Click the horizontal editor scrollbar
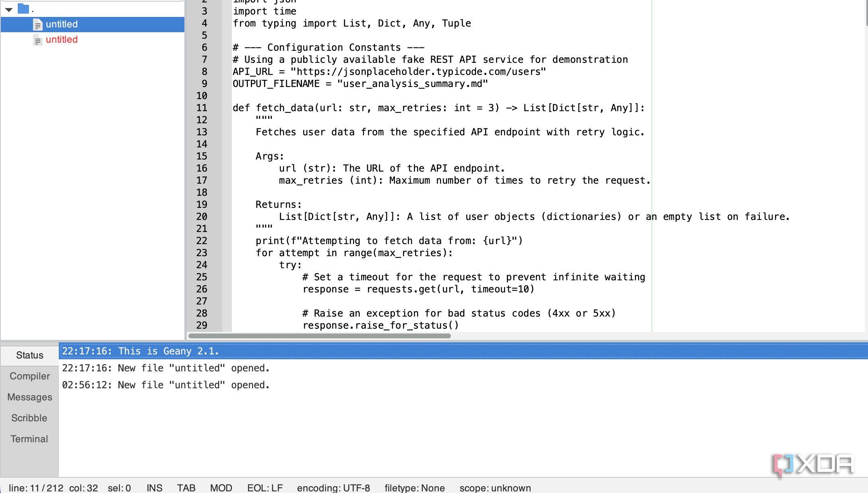This screenshot has height=493, width=868. [319, 336]
